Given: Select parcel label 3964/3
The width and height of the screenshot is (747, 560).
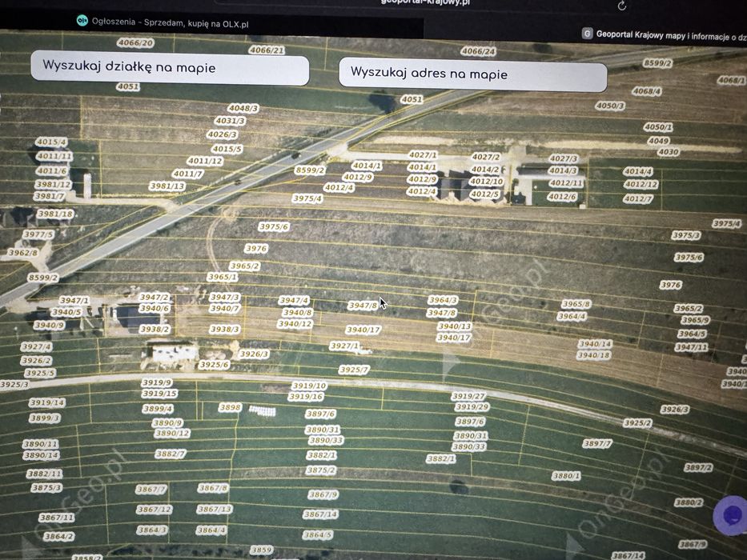Looking at the screenshot, I should (x=443, y=299).
